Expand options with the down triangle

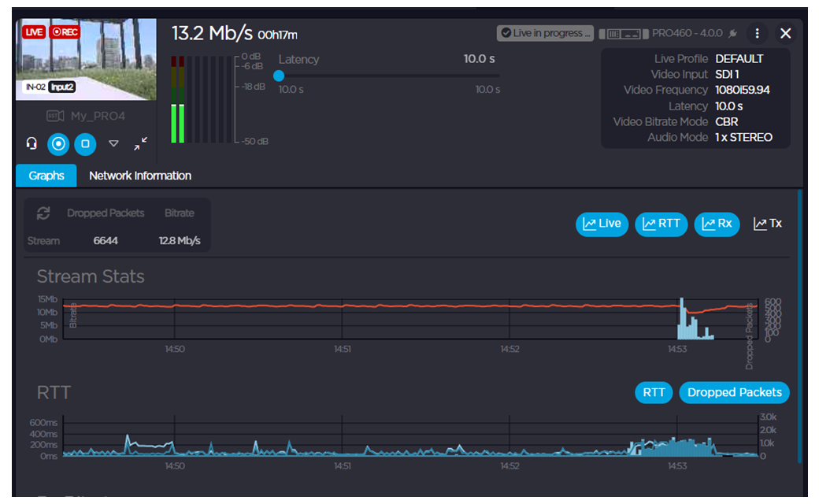pos(113,143)
